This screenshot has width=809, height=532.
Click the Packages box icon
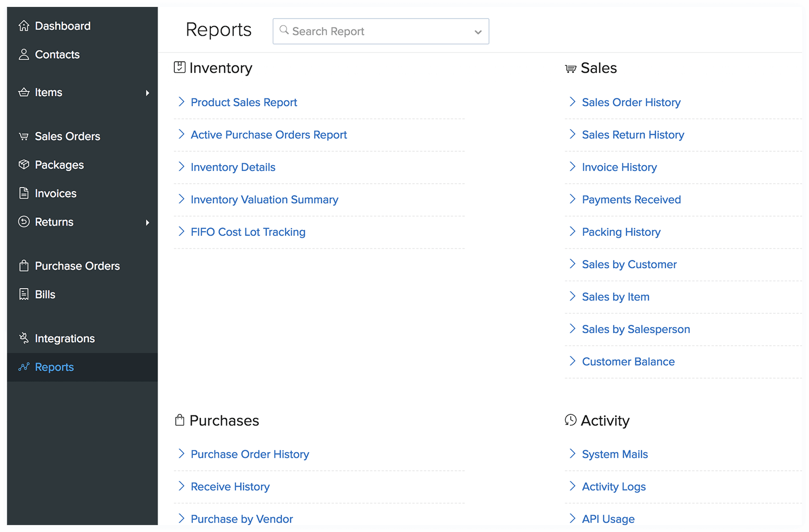pyautogui.click(x=24, y=165)
